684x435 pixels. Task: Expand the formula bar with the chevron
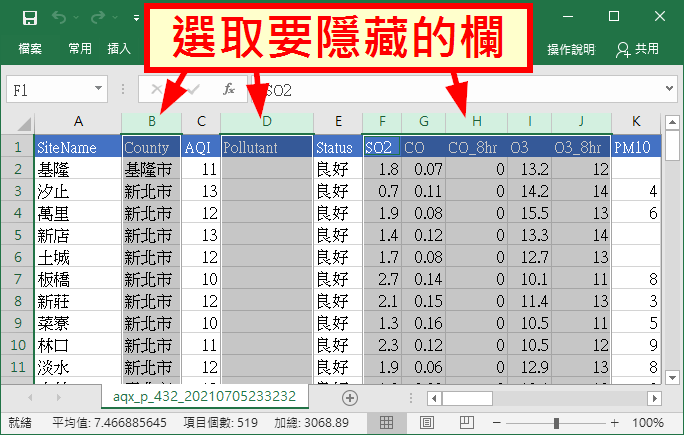(x=669, y=89)
